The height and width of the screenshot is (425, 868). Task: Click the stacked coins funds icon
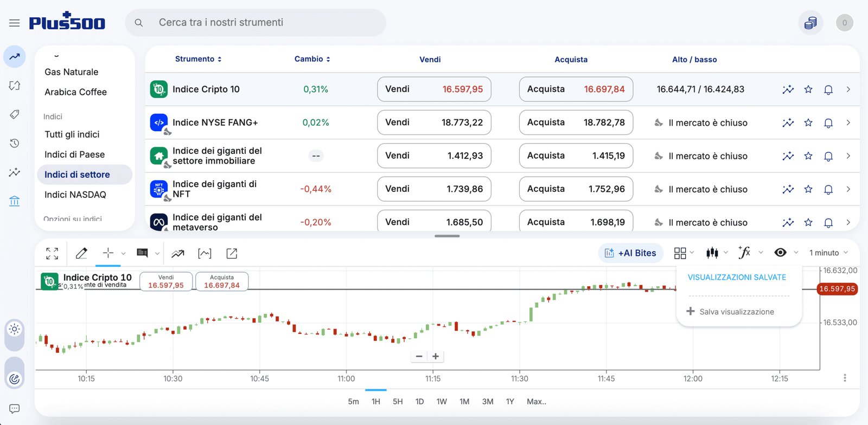point(810,23)
